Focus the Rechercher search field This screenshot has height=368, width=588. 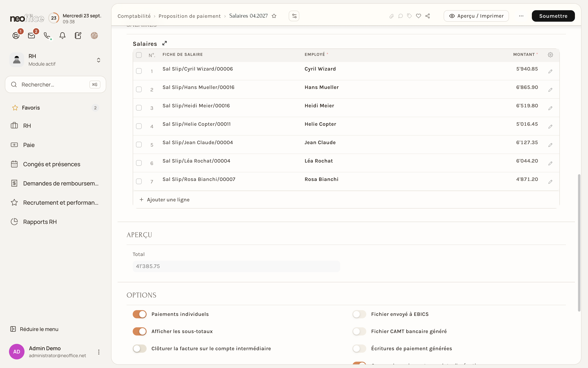55,84
